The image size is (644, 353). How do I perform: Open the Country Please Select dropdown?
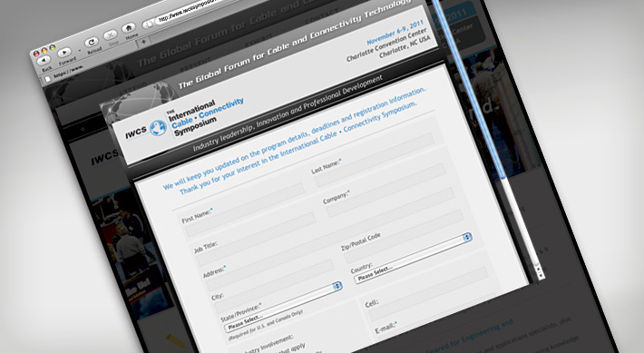click(414, 258)
